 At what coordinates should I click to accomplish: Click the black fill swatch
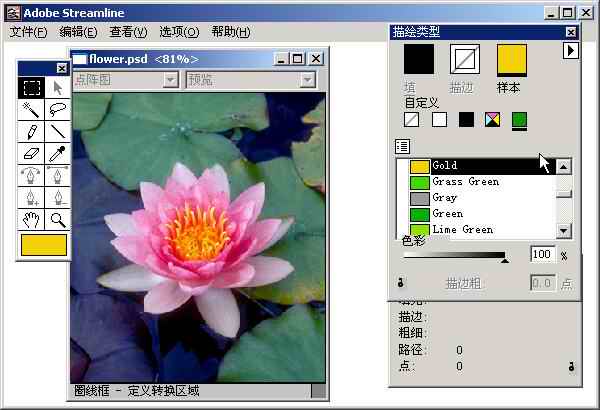tap(419, 59)
